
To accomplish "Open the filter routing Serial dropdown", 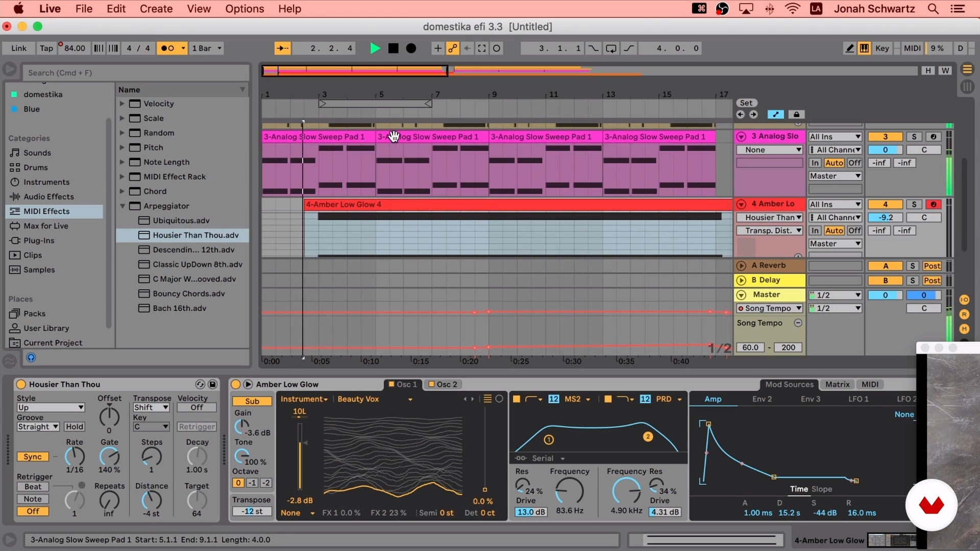I will [x=548, y=458].
